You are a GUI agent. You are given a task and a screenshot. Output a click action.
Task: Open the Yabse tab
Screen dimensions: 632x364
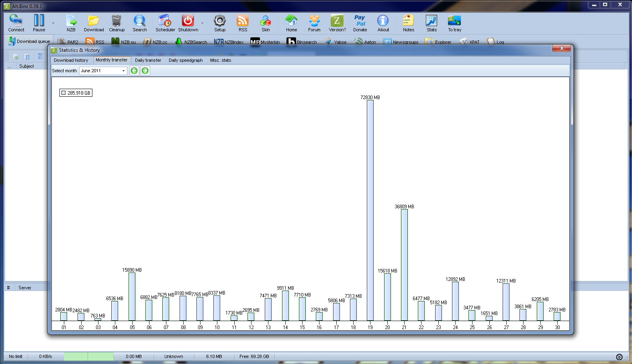pos(335,42)
